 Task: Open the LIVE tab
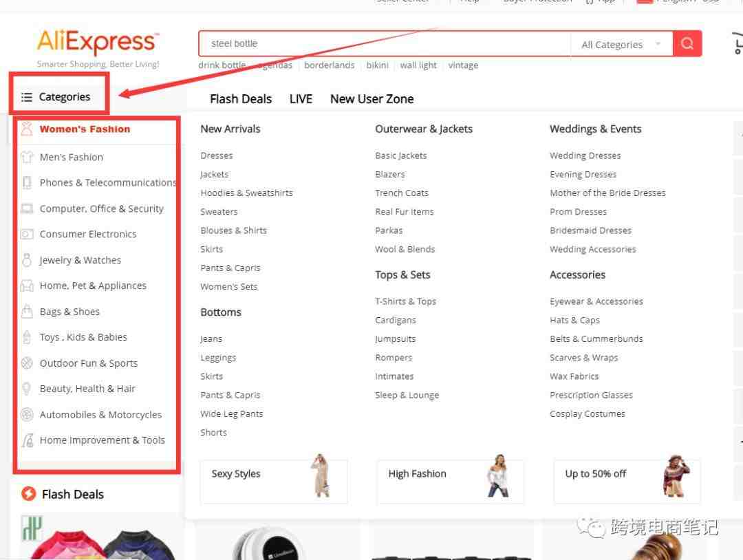click(301, 99)
